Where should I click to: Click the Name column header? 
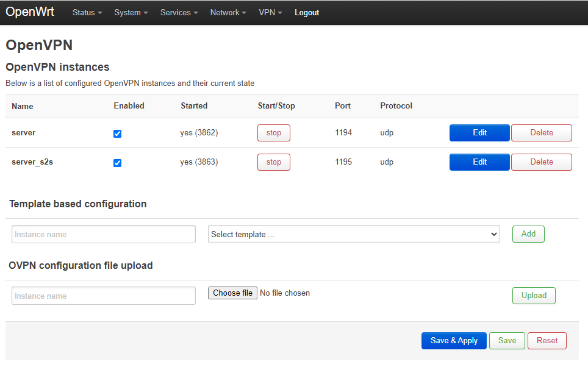pos(23,106)
